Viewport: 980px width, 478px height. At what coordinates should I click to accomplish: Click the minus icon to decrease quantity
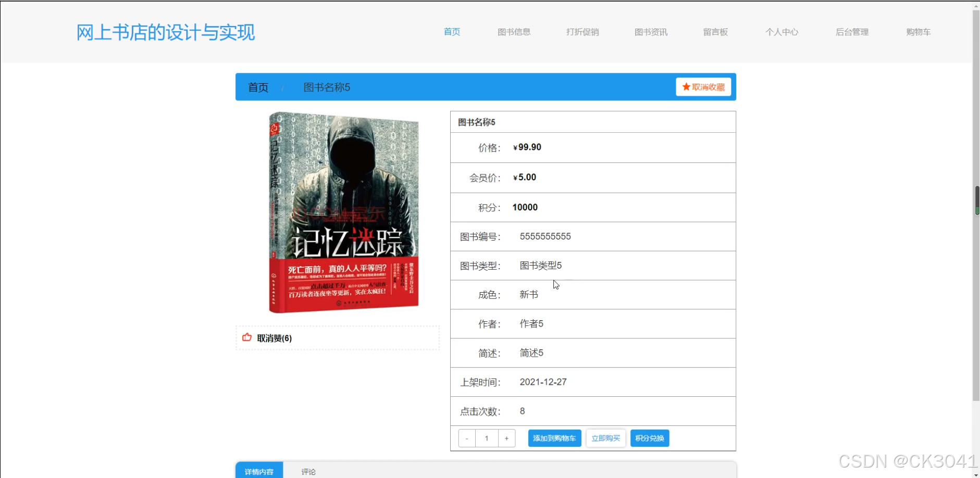467,438
